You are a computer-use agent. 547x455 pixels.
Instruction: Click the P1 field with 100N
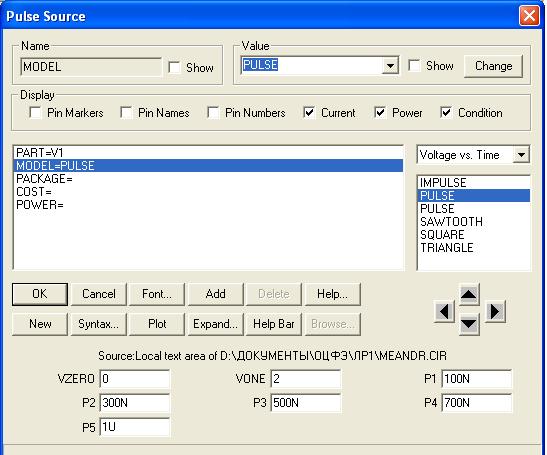477,379
